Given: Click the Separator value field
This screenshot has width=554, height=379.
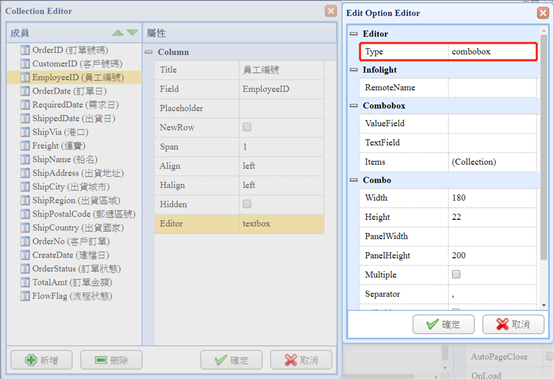Looking at the screenshot, I should click(493, 294).
